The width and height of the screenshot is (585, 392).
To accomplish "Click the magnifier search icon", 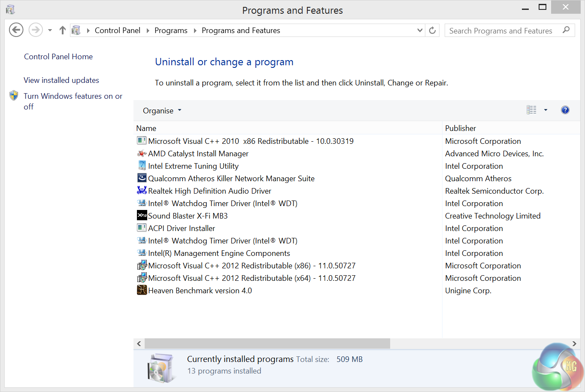I will click(566, 30).
